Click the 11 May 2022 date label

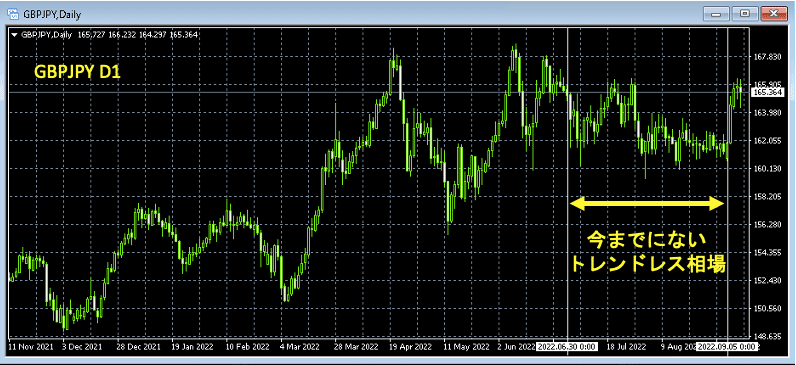pyautogui.click(x=466, y=347)
